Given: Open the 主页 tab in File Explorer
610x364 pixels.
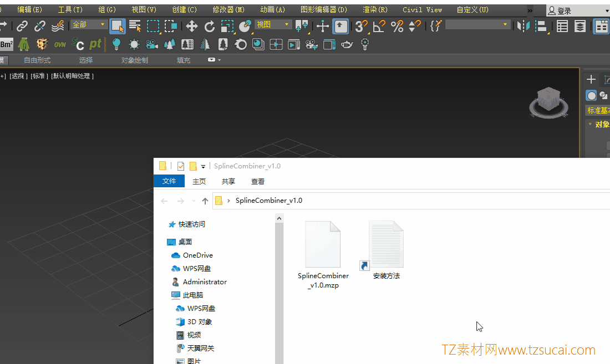Looking at the screenshot, I should pyautogui.click(x=199, y=181).
